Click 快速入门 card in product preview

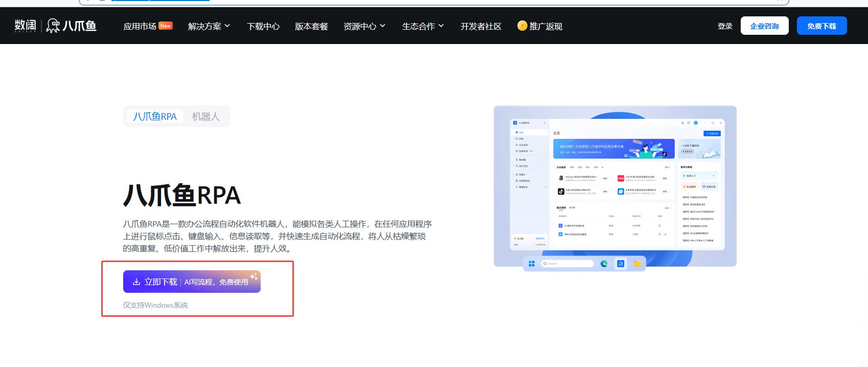click(699, 176)
